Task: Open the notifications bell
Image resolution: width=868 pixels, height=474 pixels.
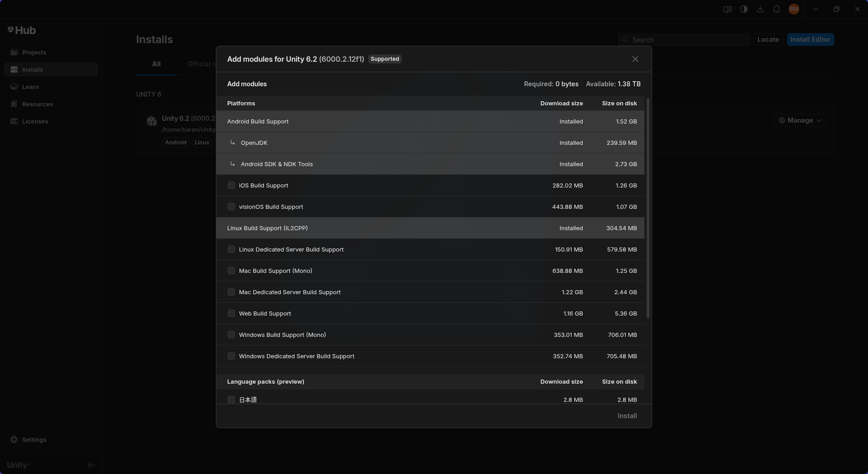Action: pyautogui.click(x=776, y=9)
